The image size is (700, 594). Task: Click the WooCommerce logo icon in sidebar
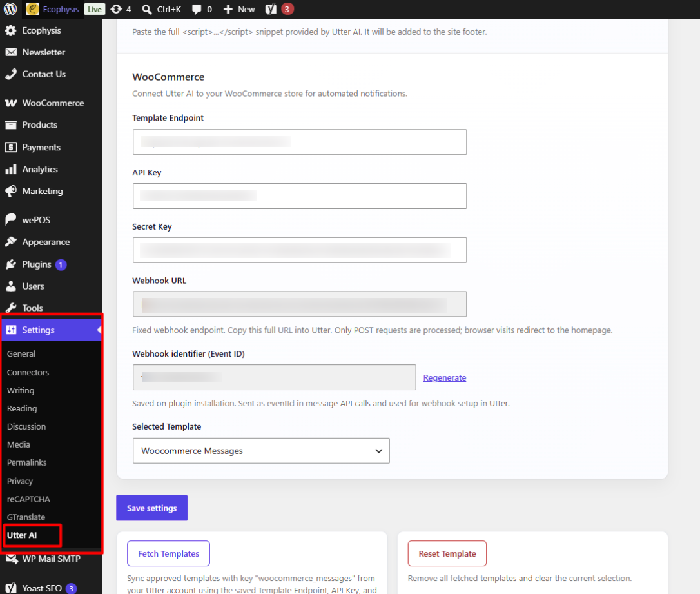pyautogui.click(x=11, y=103)
